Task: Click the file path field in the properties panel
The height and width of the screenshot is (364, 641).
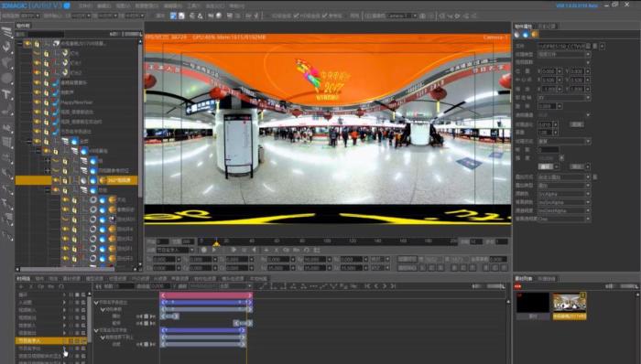Action: coord(561,46)
